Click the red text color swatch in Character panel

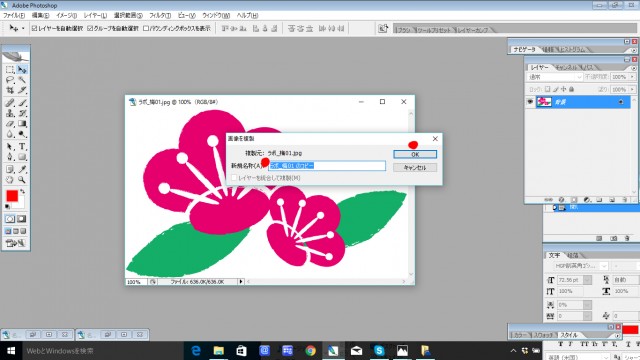(x=631, y=330)
